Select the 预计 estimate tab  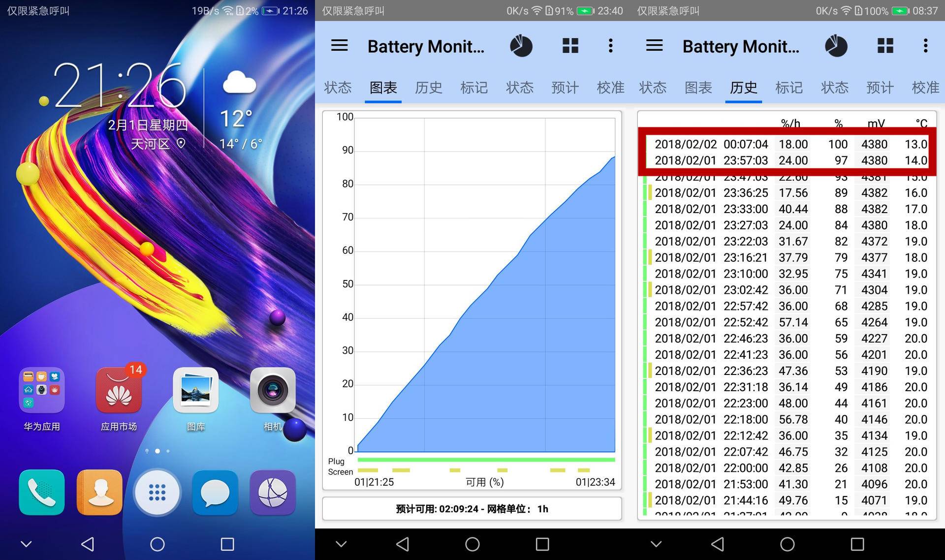tap(565, 88)
